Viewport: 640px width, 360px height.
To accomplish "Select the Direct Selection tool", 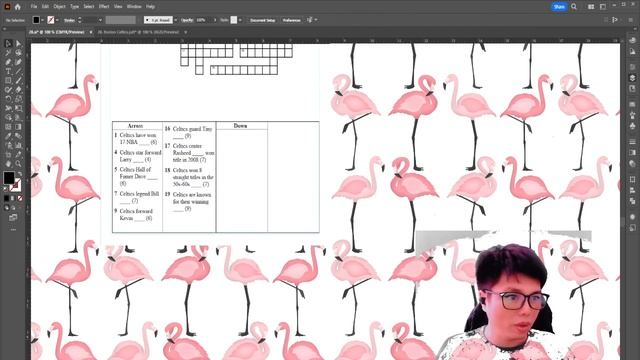I will click(x=18, y=43).
